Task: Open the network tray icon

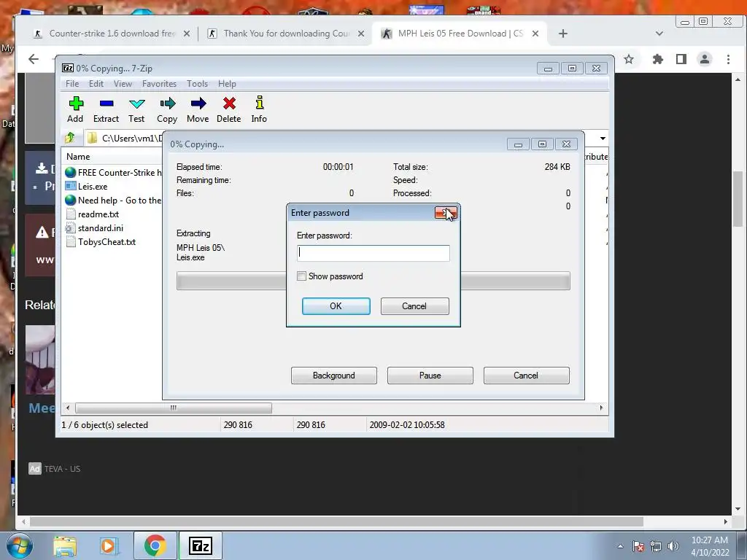Action: click(x=656, y=546)
